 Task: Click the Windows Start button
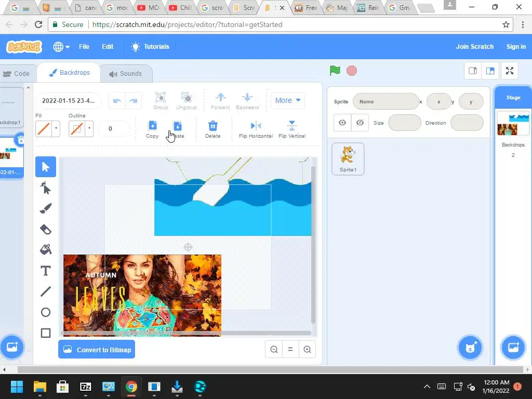tap(17, 387)
